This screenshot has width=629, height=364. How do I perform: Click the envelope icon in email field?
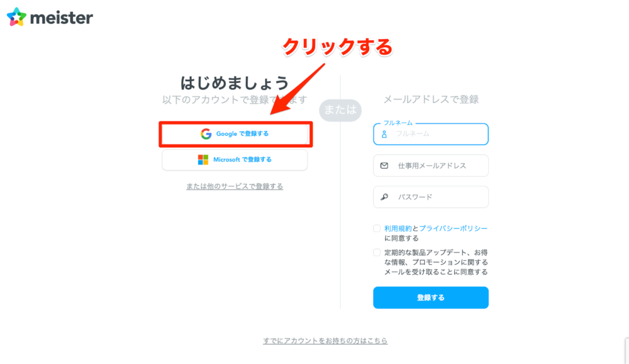pyautogui.click(x=384, y=165)
